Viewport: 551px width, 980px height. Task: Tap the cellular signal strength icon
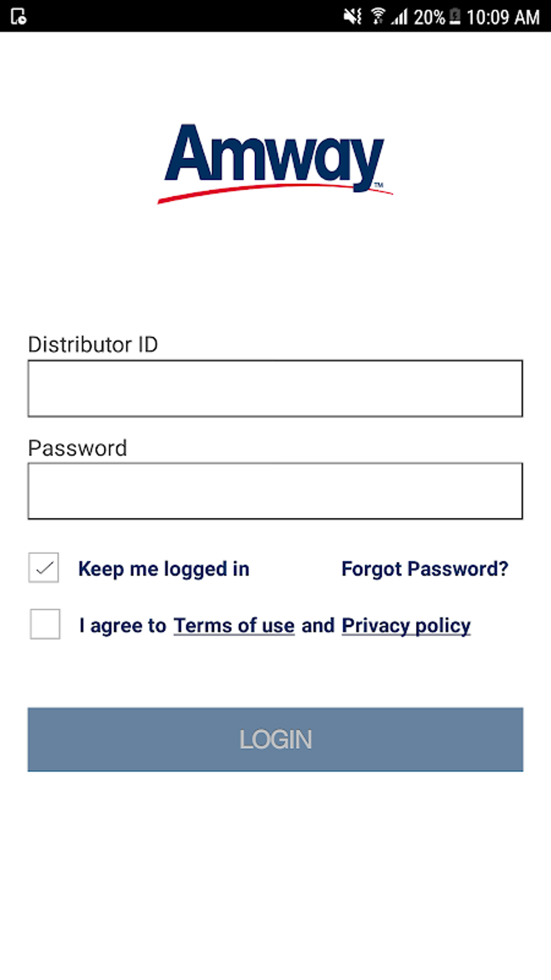tap(399, 17)
